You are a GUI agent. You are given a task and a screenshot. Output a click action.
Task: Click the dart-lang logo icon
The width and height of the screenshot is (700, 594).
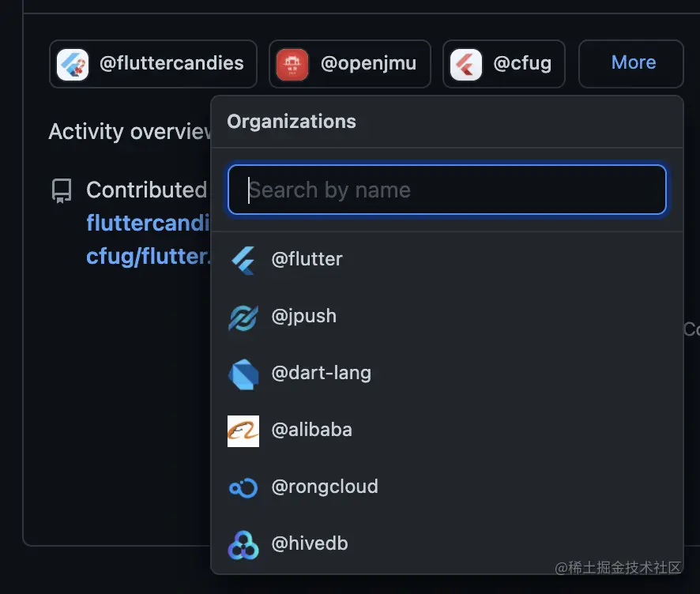point(243,374)
